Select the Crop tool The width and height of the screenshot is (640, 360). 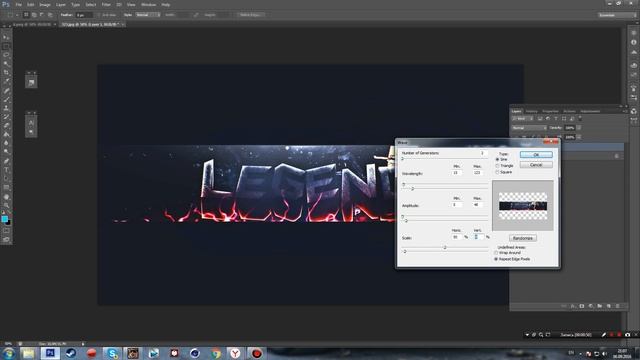click(6, 73)
